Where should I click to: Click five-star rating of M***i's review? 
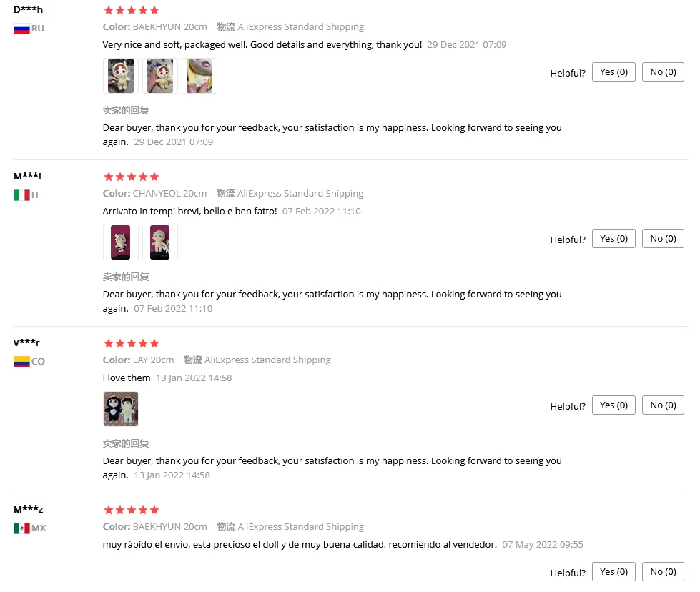(132, 177)
